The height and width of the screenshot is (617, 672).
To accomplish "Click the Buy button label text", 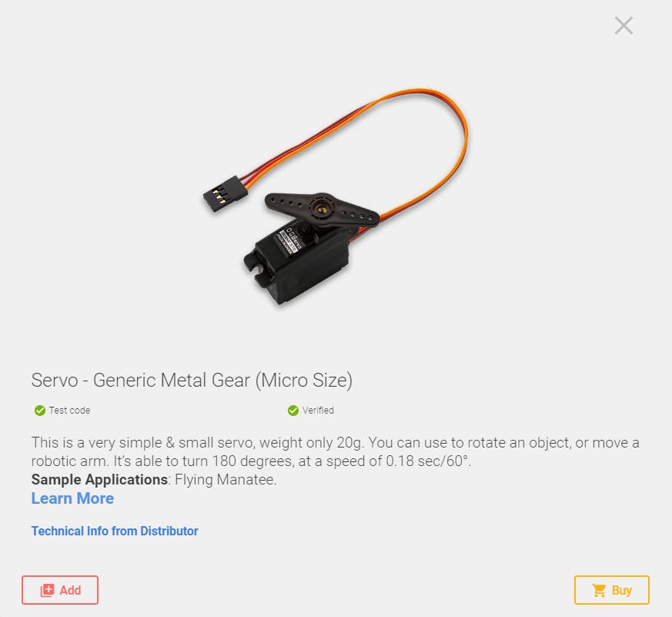I will [621, 590].
